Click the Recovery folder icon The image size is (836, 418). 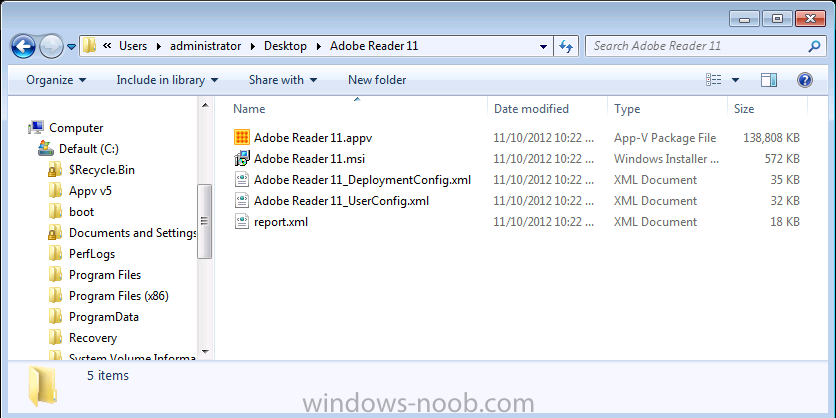point(55,338)
